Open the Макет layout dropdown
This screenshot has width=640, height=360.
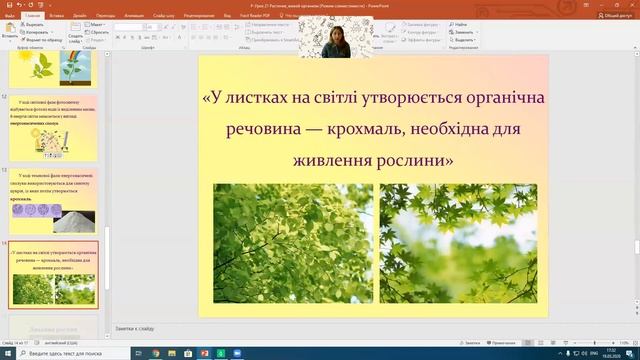click(x=94, y=25)
